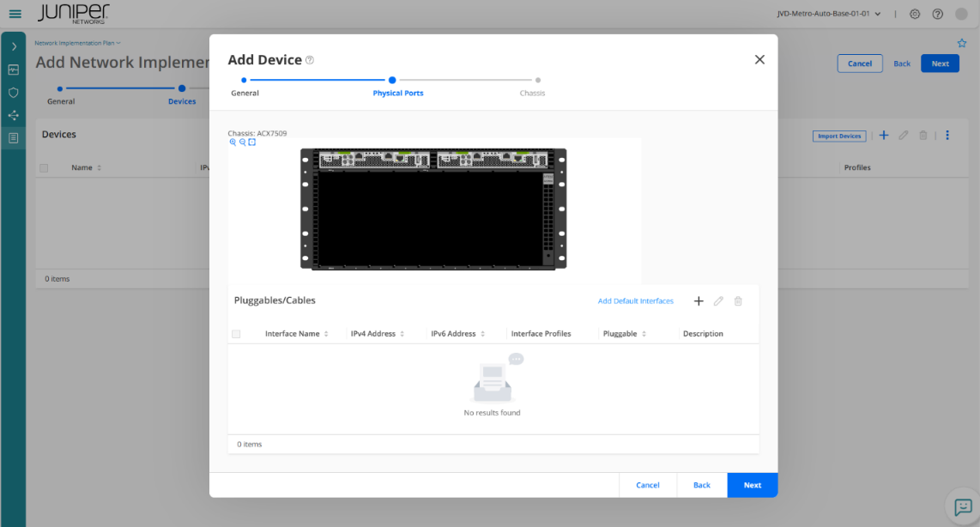Jump to the Chassis wizard step

(537, 81)
